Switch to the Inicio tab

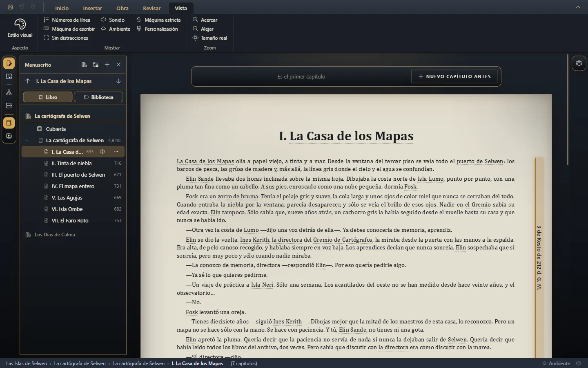coord(62,8)
